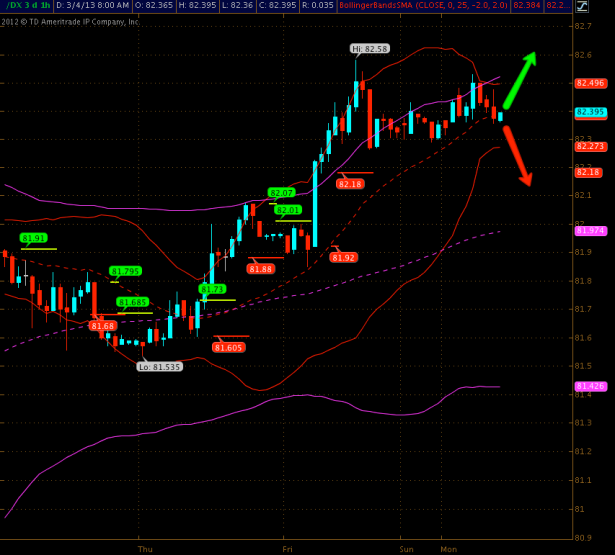Click the date field D: 3/4/13 8:00 AM
Screen dimensions: 615x555
click(x=98, y=6)
